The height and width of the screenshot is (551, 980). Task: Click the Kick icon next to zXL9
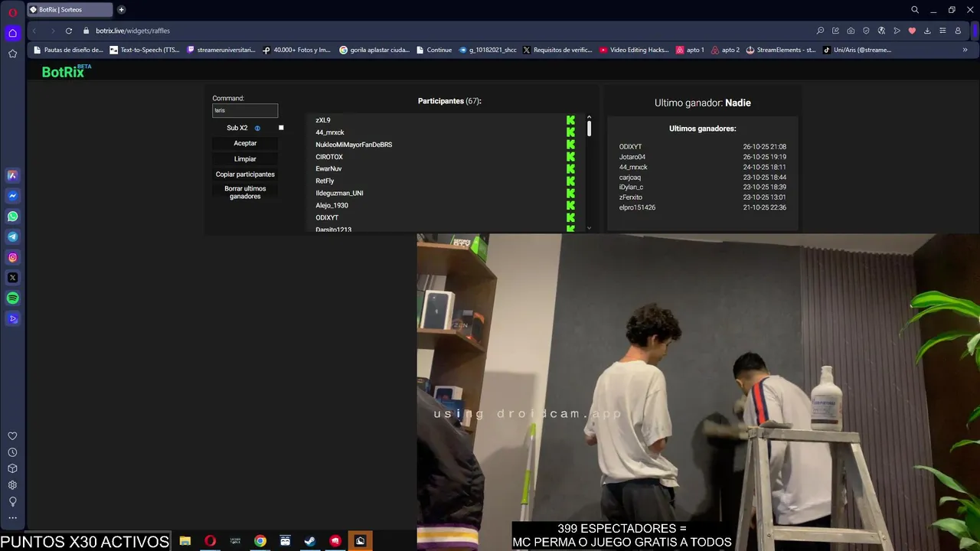(570, 120)
